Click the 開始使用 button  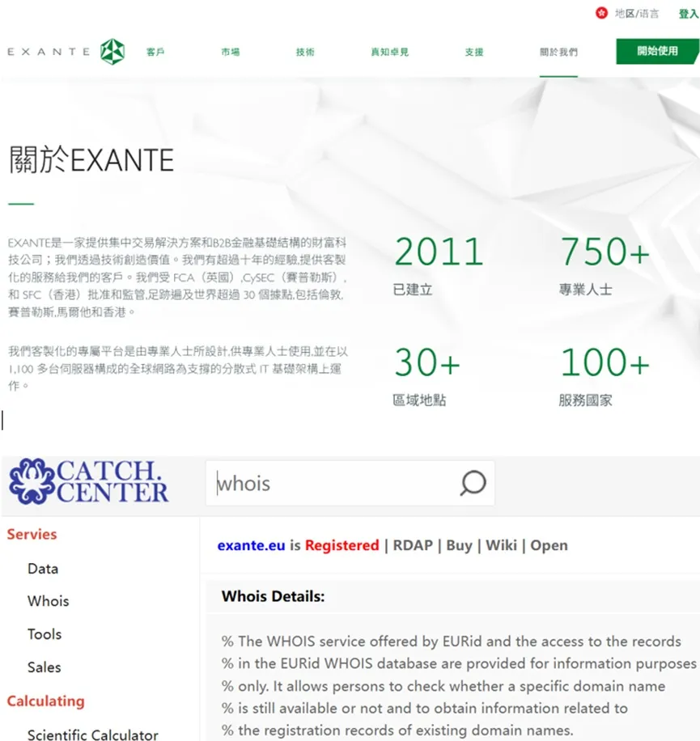(657, 51)
